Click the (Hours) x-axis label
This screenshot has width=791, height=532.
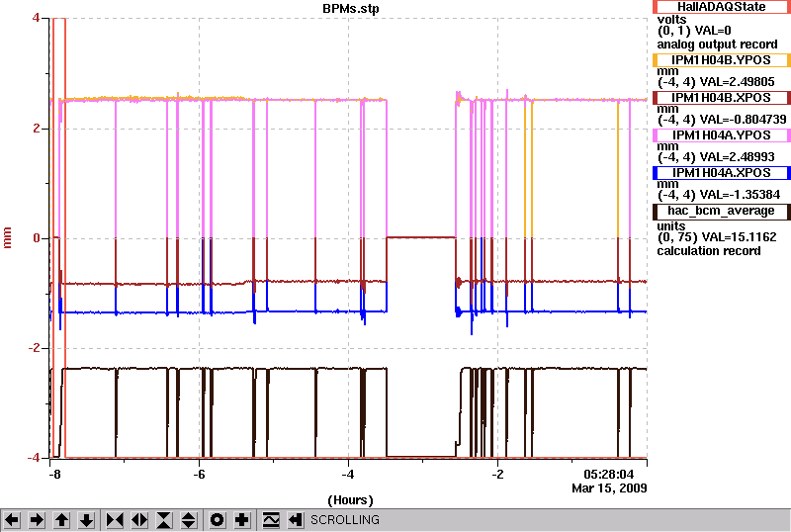pyautogui.click(x=351, y=500)
